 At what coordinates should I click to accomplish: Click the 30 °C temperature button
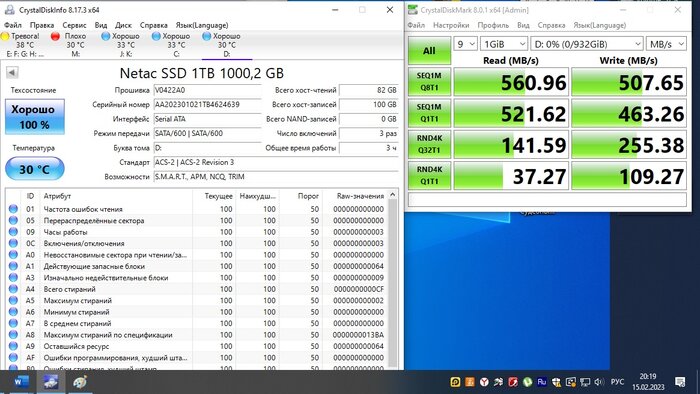pos(35,169)
